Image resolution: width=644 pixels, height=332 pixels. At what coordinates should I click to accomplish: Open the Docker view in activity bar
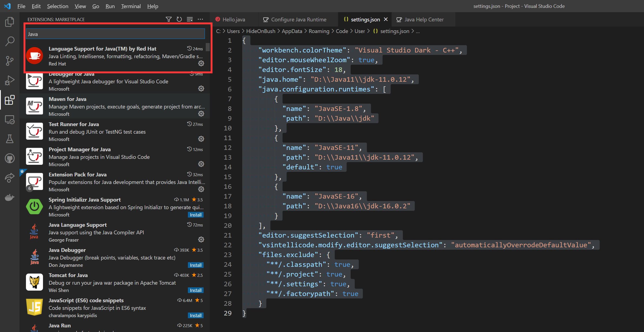click(x=10, y=198)
